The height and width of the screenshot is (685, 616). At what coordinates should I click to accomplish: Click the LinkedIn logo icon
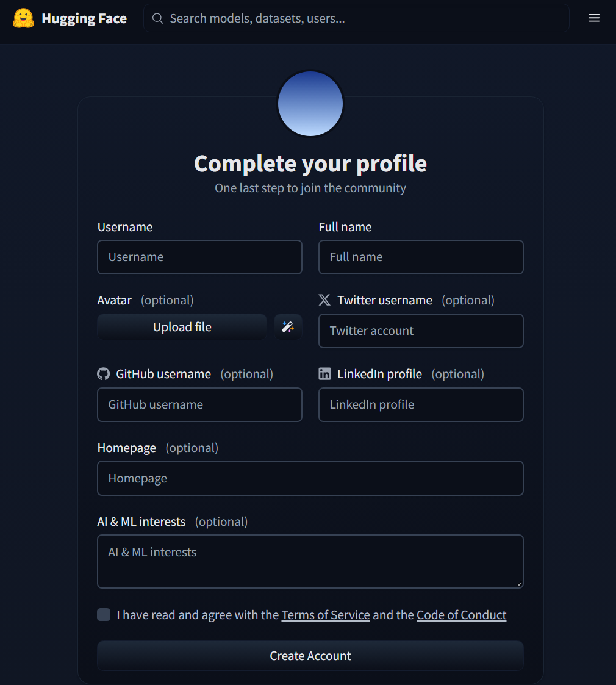[324, 374]
